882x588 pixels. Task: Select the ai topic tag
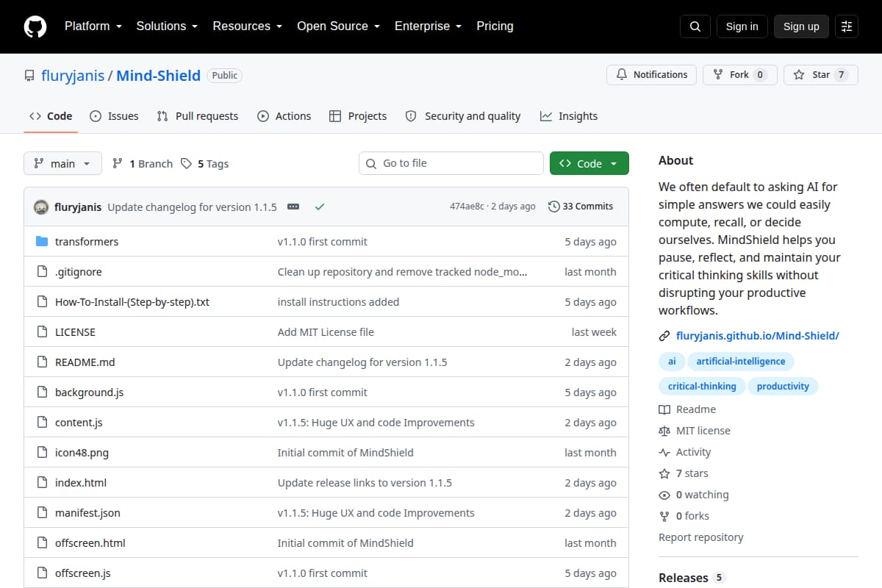[x=672, y=362]
